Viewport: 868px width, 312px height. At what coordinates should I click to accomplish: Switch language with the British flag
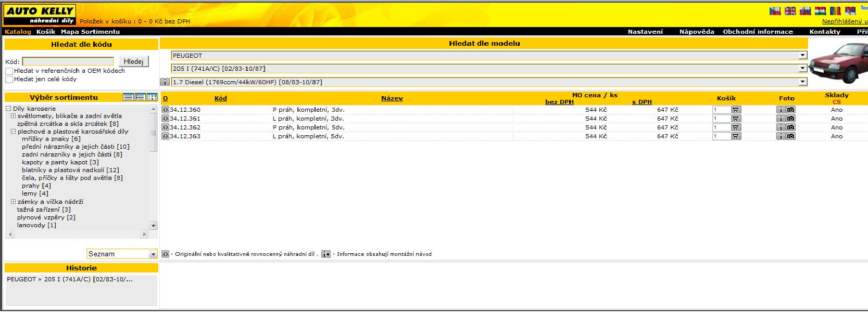coord(790,11)
